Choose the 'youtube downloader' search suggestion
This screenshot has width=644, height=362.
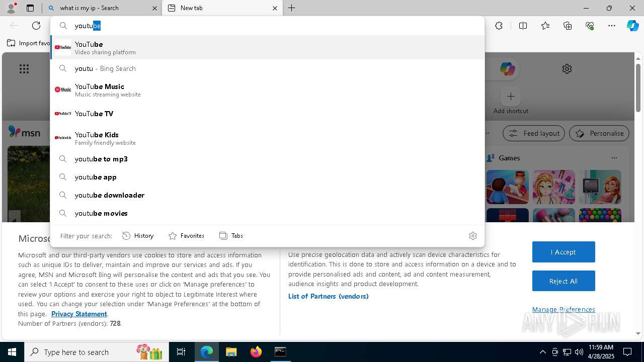coord(267,195)
